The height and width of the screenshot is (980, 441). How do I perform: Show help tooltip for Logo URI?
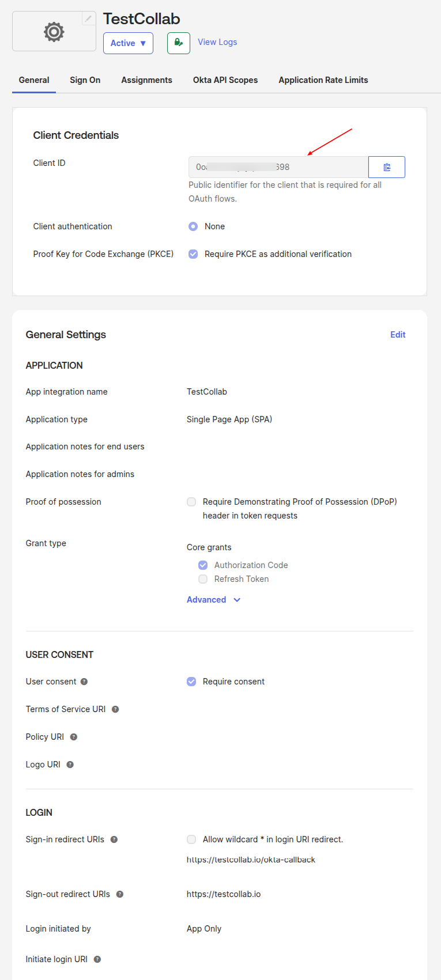coord(70,765)
